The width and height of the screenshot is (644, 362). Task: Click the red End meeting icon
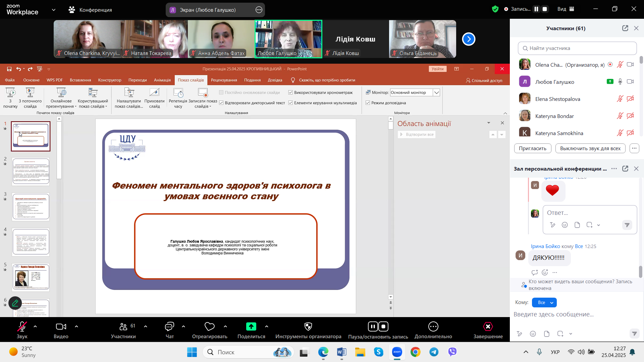click(x=488, y=326)
